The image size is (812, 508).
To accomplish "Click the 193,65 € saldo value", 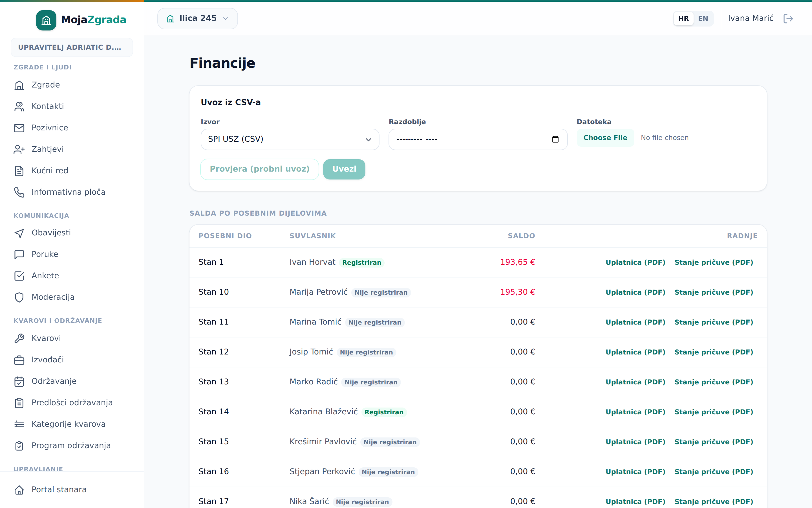I will click(517, 262).
